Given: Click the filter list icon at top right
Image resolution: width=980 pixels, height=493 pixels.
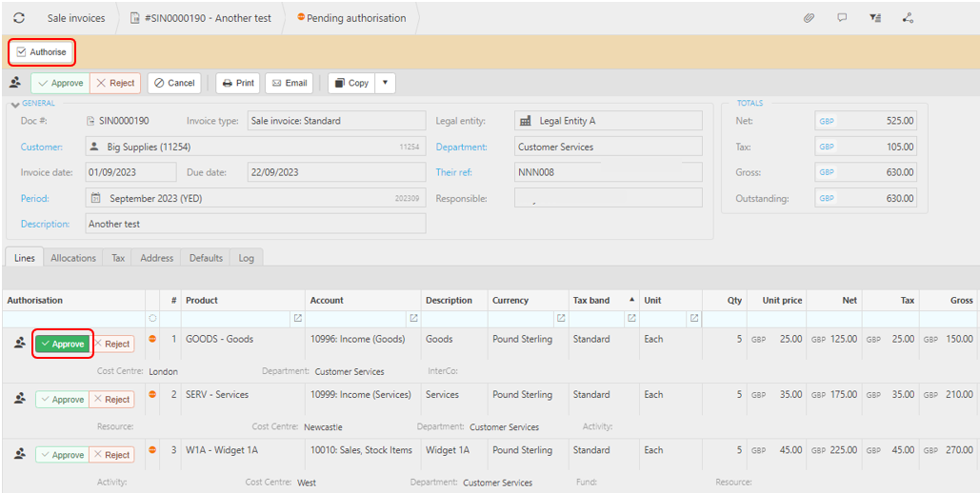Looking at the screenshot, I should [x=875, y=18].
